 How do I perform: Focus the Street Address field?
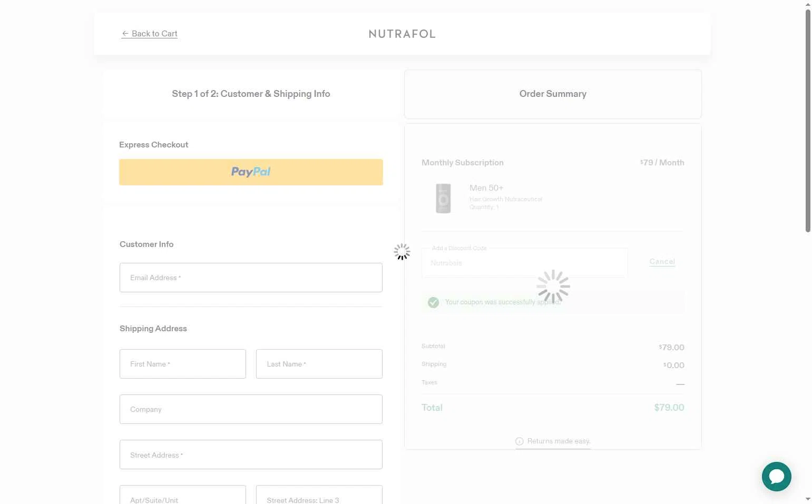point(251,454)
